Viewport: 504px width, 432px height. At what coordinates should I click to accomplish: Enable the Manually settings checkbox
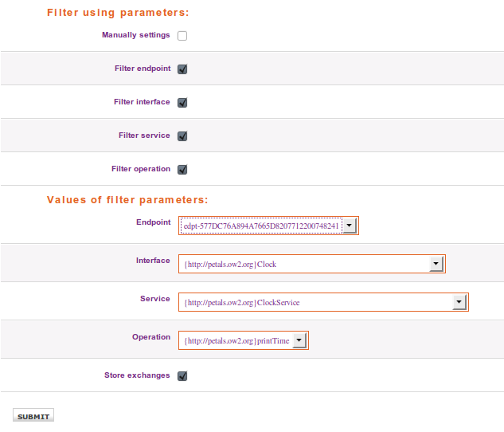[182, 36]
